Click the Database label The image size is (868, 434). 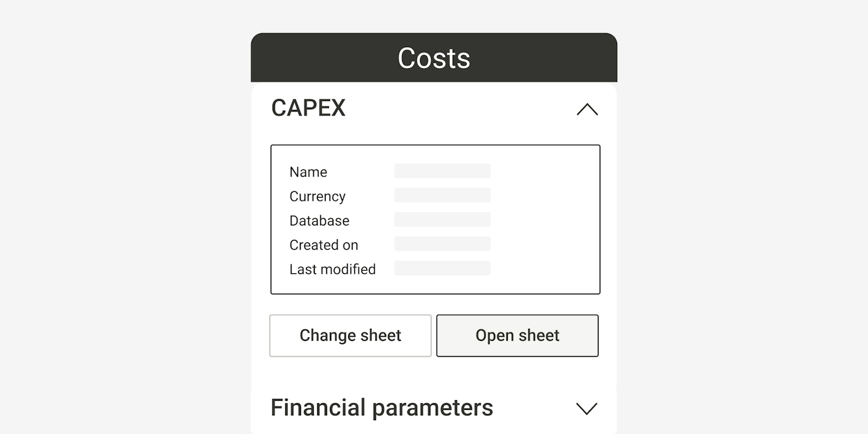319,221
